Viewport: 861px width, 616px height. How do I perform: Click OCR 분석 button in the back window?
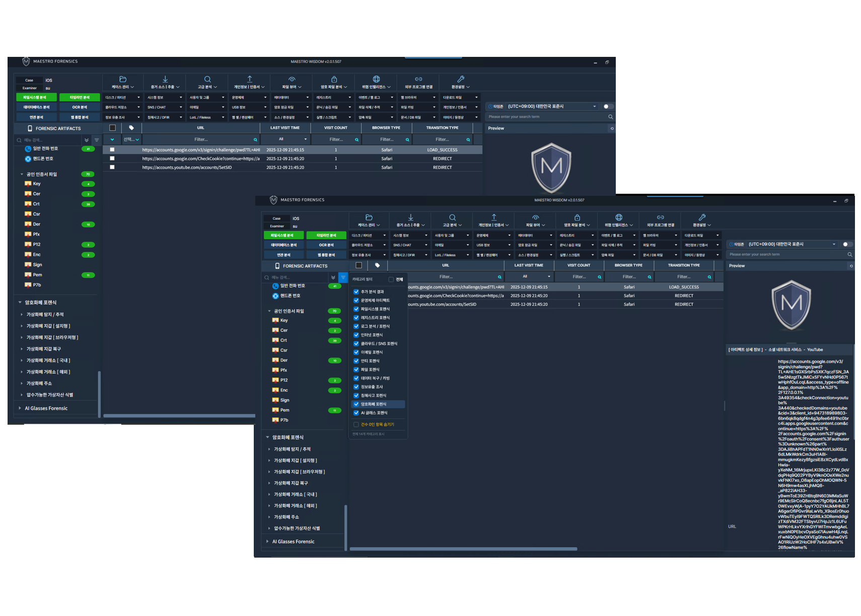[x=80, y=107]
